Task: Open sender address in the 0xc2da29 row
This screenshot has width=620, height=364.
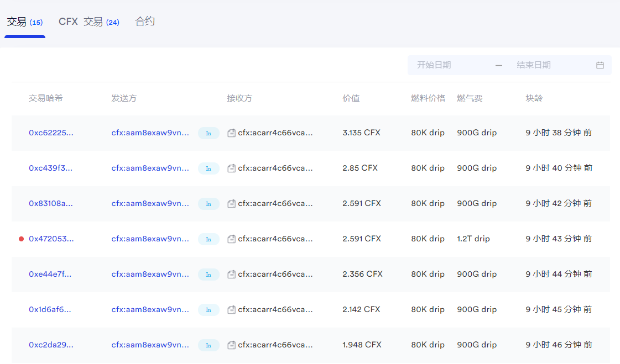Action: 150,345
